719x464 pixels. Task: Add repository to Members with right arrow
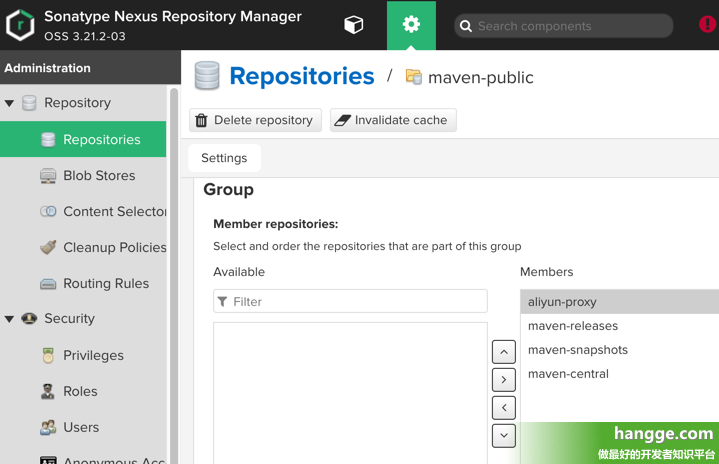[504, 380]
